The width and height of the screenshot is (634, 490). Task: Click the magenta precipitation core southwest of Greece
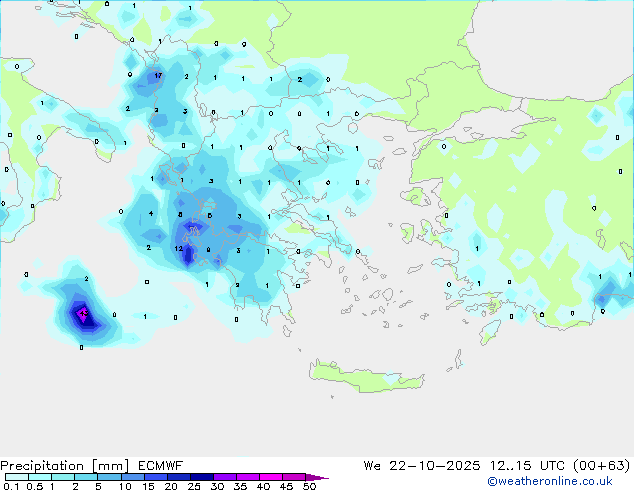(x=83, y=314)
